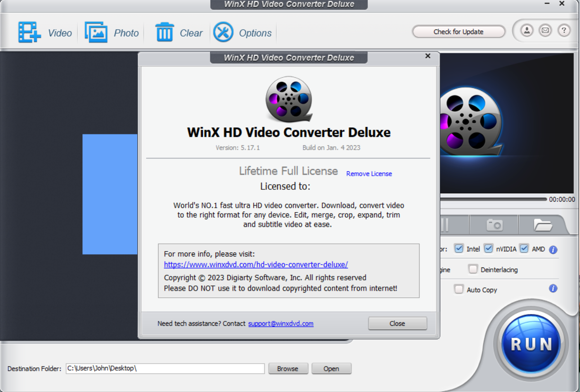Toggle the AMD hardware acceleration checkbox

(524, 249)
